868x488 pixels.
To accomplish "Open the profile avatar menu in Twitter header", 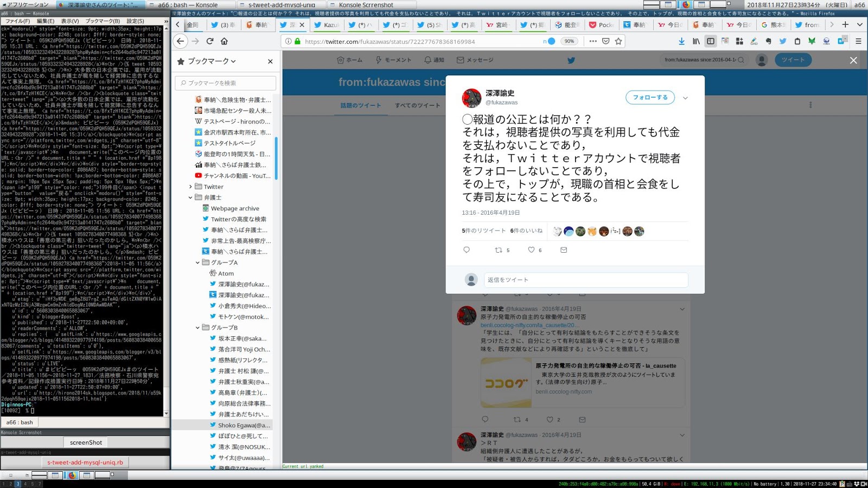I will click(x=762, y=60).
